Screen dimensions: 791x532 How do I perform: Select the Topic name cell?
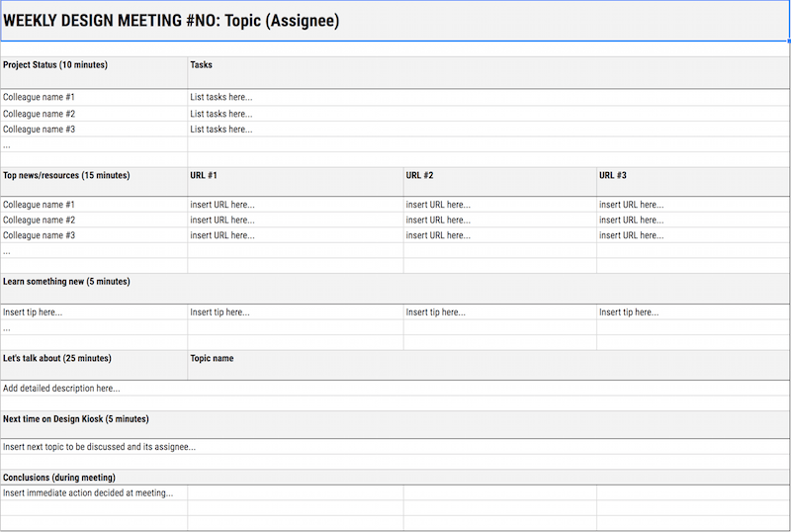pos(212,358)
